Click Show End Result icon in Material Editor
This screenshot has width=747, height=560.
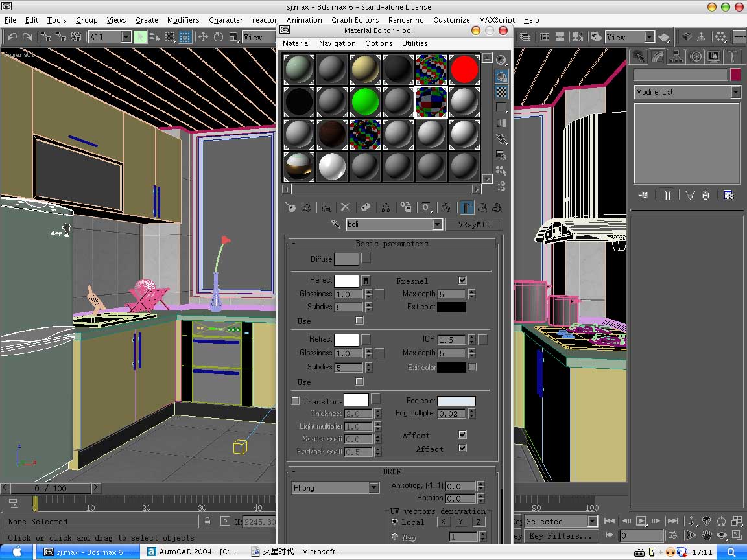click(468, 207)
